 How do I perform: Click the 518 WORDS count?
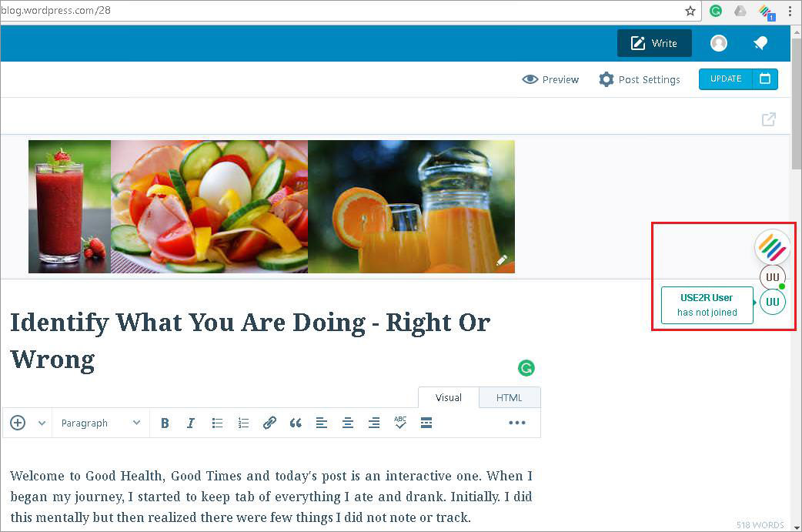(x=760, y=524)
